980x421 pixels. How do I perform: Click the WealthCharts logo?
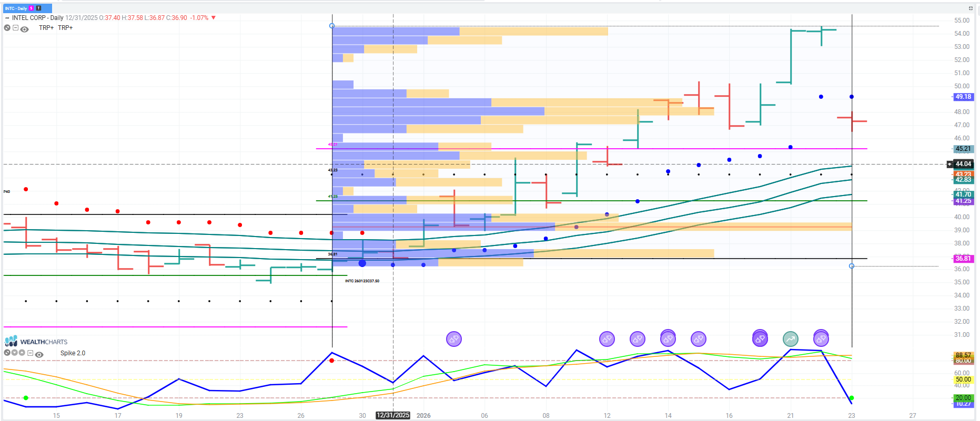pos(36,342)
